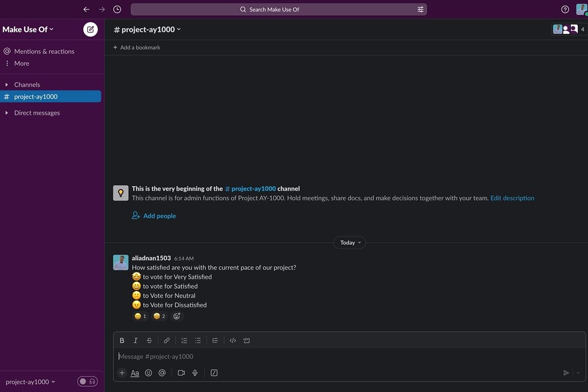This screenshot has height=392, width=588.
Task: Open the Today date dropdown
Action: coord(349,243)
